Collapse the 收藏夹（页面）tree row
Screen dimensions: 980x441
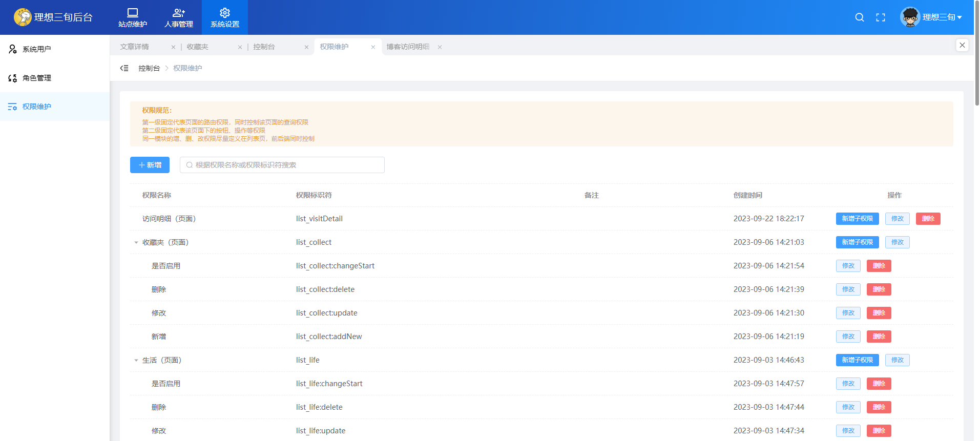tap(136, 242)
